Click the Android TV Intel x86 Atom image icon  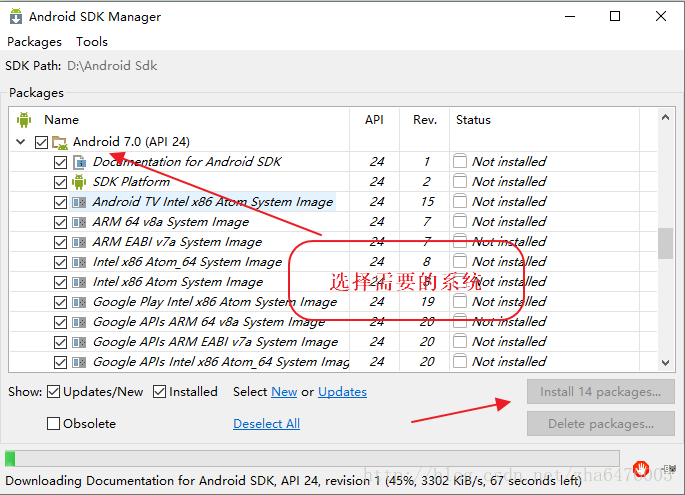79,202
